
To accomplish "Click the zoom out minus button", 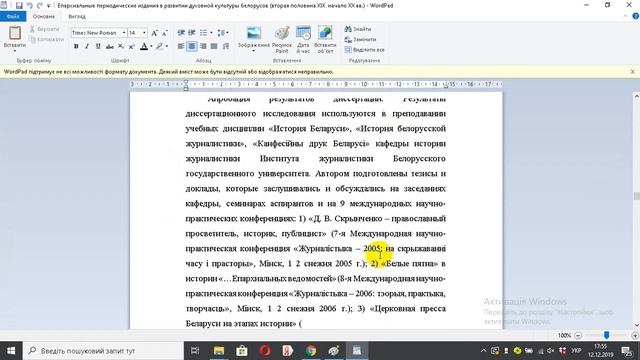I will [578, 335].
